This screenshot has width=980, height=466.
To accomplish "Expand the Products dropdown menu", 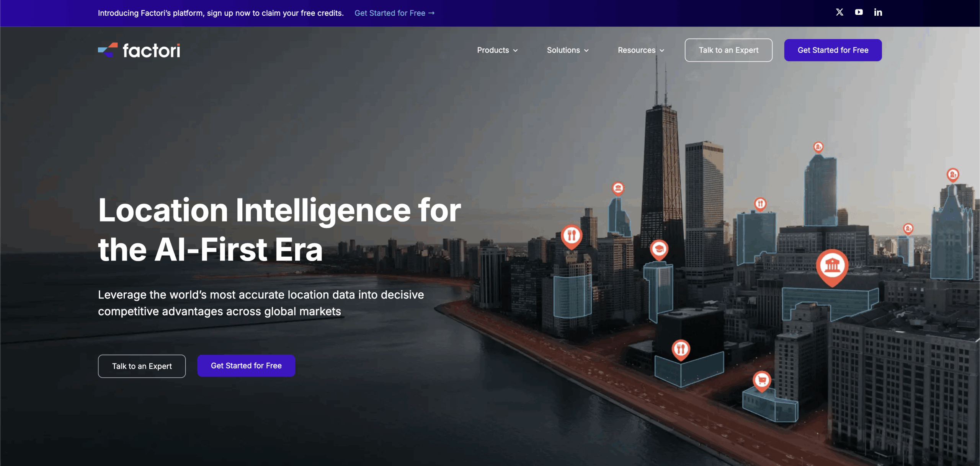I will (493, 50).
